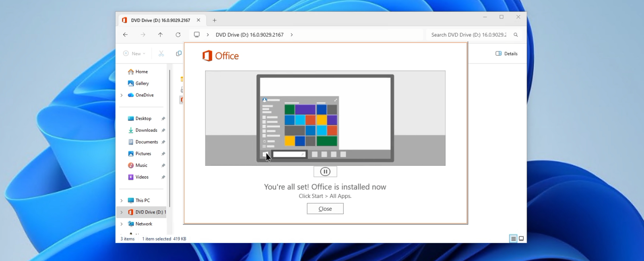Toggle the Details pane
The height and width of the screenshot is (261, 644).
click(x=506, y=53)
